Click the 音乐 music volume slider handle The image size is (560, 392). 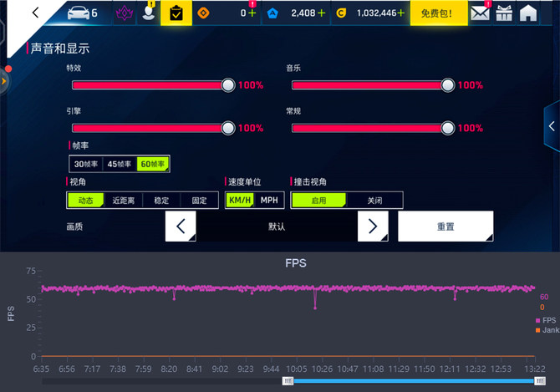coord(448,84)
